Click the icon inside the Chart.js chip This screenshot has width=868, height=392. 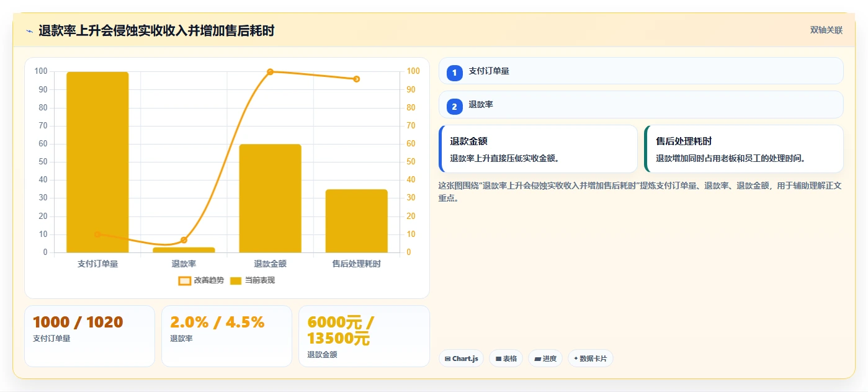click(447, 359)
